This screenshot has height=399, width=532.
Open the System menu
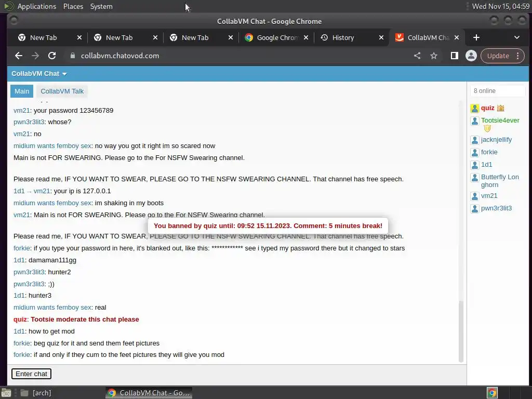click(x=101, y=6)
